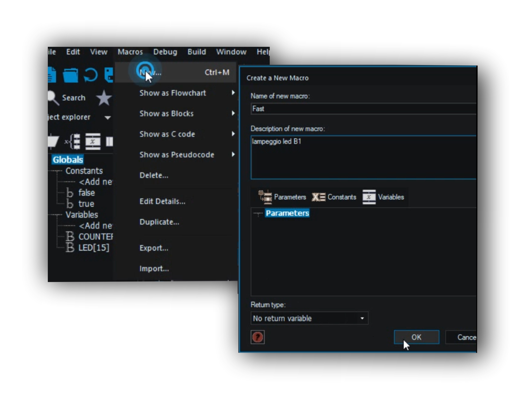This screenshot has width=532, height=405.
Task: Click Add new under Variables
Action: pyautogui.click(x=96, y=226)
